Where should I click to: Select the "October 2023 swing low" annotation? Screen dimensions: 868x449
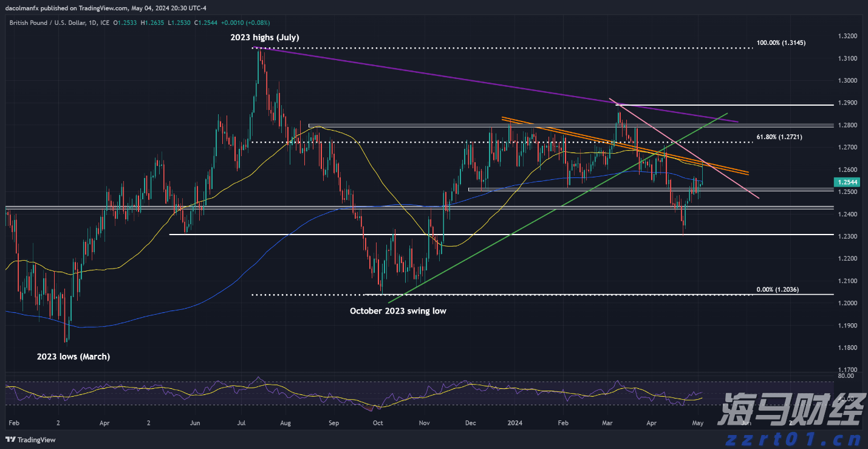398,310
